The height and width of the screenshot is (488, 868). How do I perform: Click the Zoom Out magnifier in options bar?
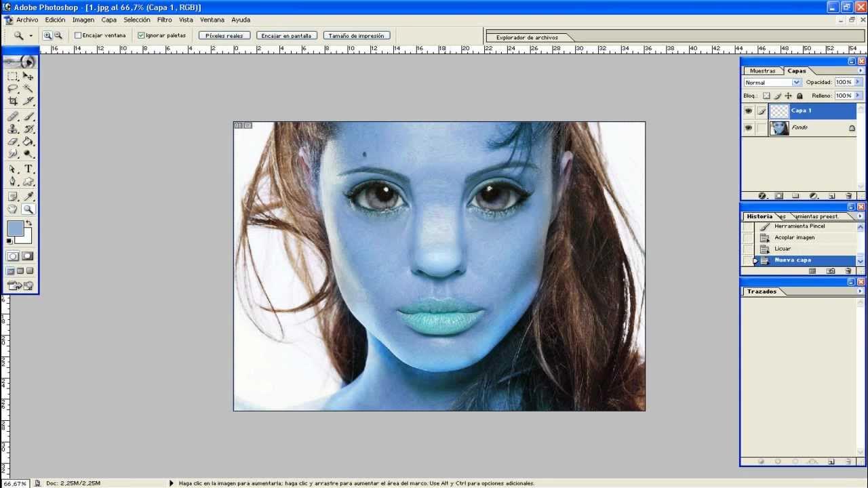(58, 35)
